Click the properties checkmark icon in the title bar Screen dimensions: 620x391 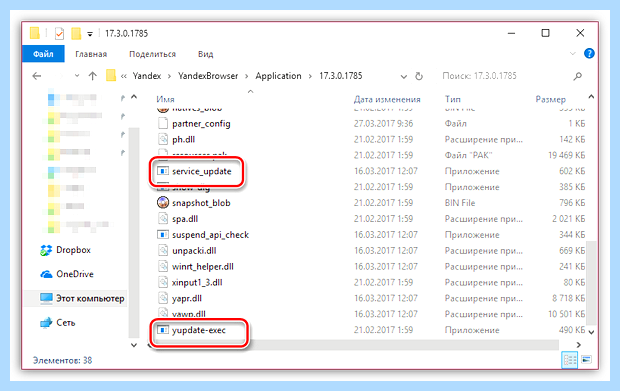59,34
